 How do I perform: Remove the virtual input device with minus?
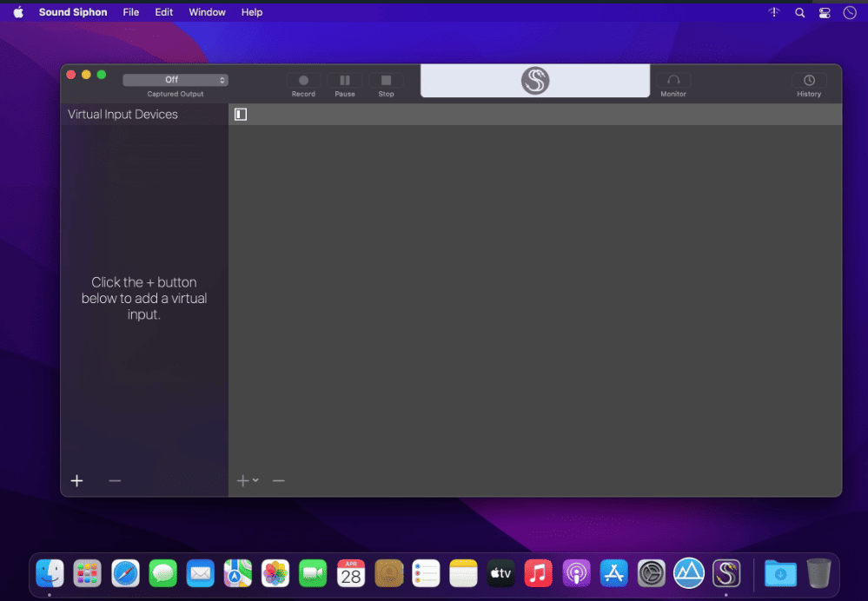pos(115,480)
